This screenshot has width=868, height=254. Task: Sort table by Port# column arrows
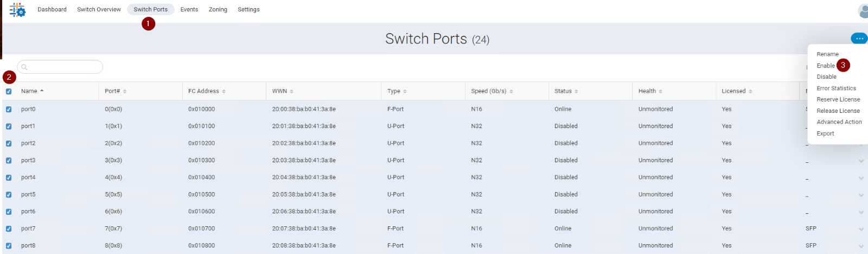coord(125,91)
